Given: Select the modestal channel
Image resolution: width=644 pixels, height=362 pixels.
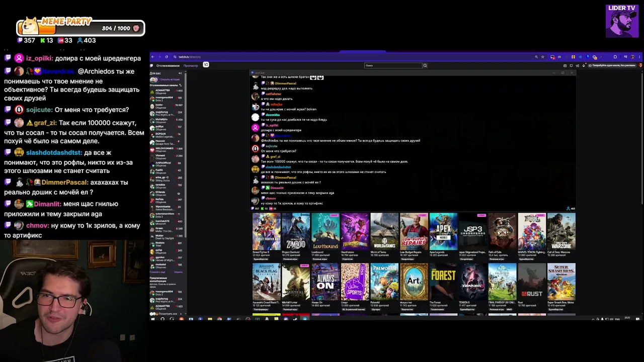Looking at the screenshot, I should tap(166, 265).
